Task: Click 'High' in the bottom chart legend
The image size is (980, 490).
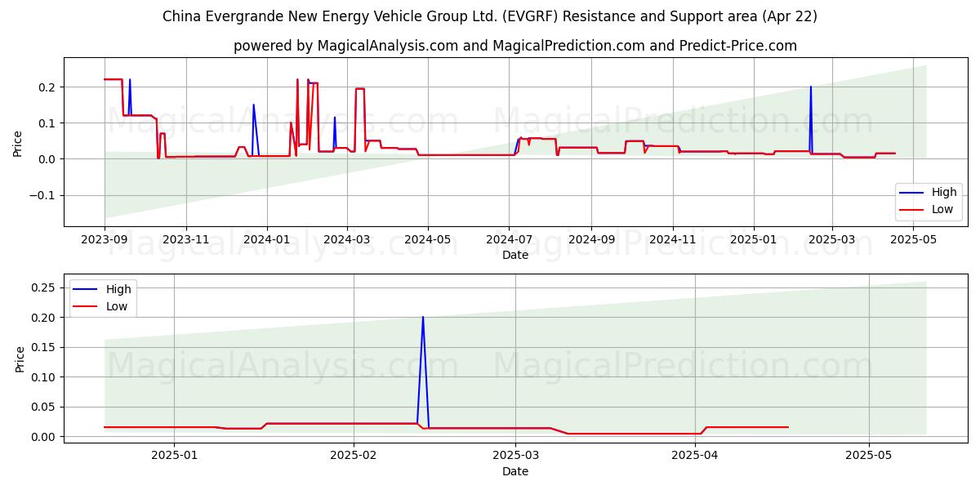Action: 118,289
